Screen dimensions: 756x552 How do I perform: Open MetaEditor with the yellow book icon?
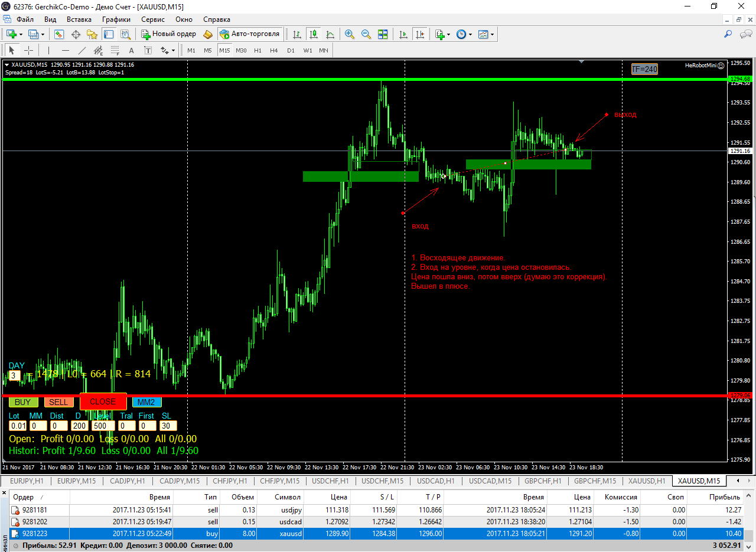tap(207, 34)
